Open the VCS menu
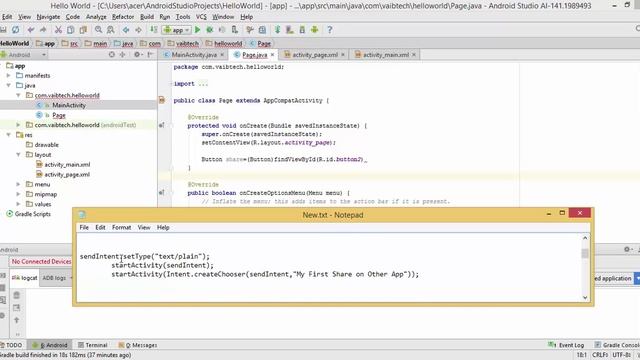640x360 pixels. click(x=201, y=17)
